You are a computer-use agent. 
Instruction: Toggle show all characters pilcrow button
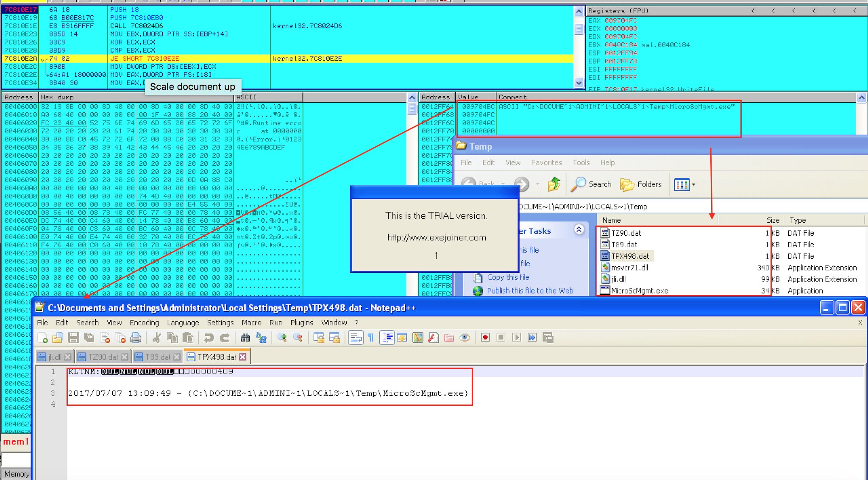point(371,338)
